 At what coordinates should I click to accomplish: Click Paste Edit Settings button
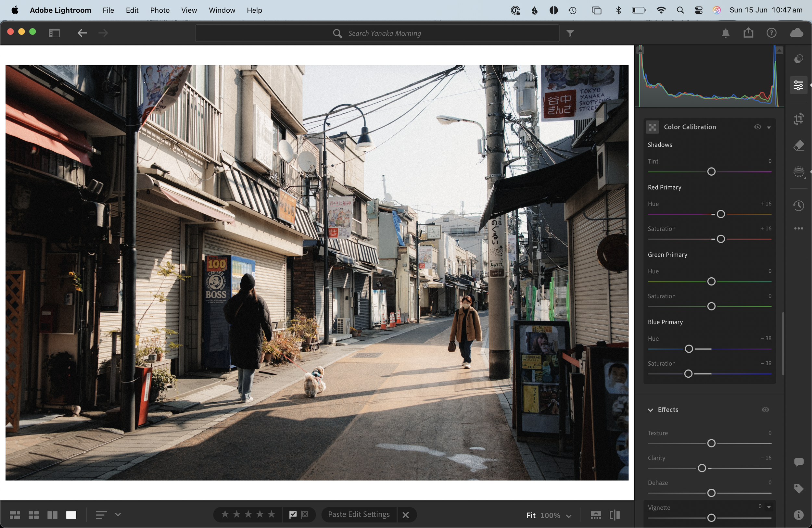(359, 514)
